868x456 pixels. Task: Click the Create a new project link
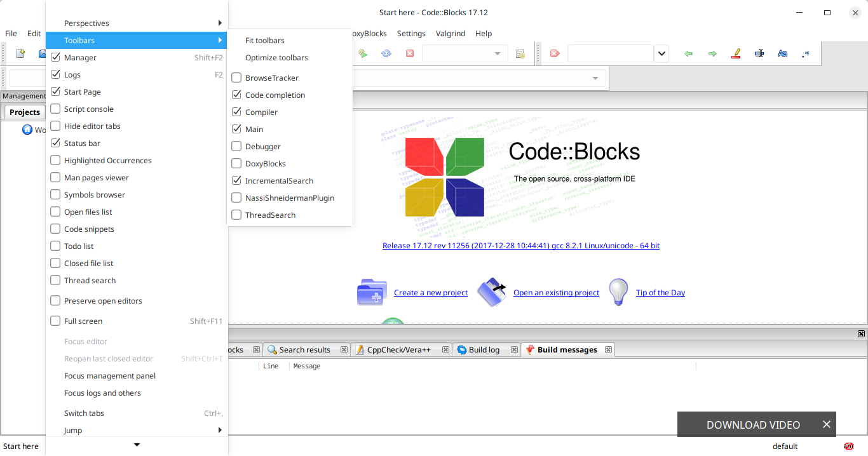tap(431, 293)
